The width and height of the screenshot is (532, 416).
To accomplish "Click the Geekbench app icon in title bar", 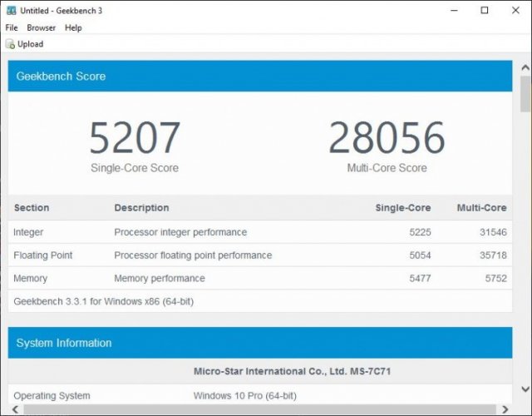I will (10, 11).
